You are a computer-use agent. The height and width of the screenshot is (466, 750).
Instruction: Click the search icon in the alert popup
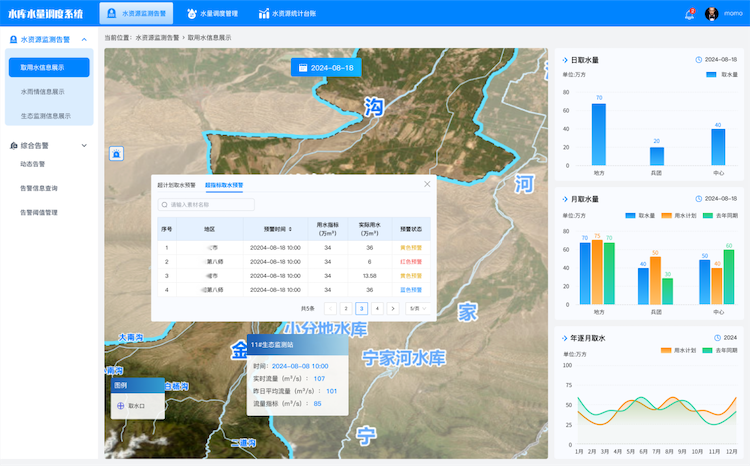coord(165,205)
